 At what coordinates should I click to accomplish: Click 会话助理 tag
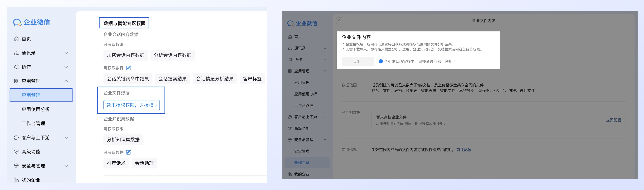coord(144,163)
